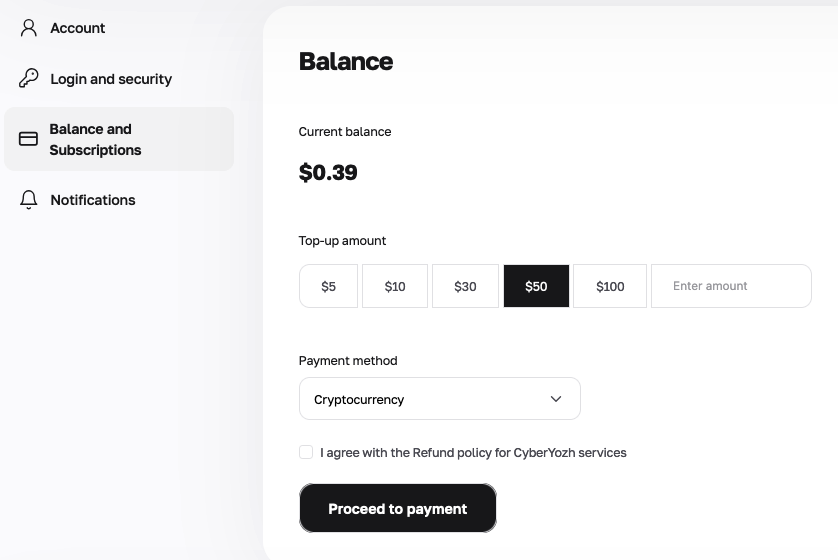
Task: Click the Proceed to payment button
Action: click(x=398, y=508)
